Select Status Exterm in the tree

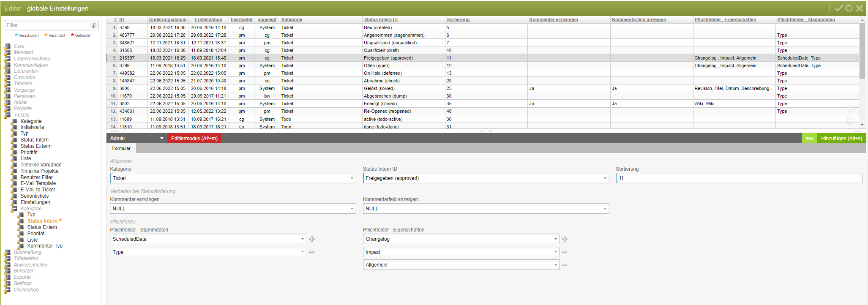tap(36, 146)
